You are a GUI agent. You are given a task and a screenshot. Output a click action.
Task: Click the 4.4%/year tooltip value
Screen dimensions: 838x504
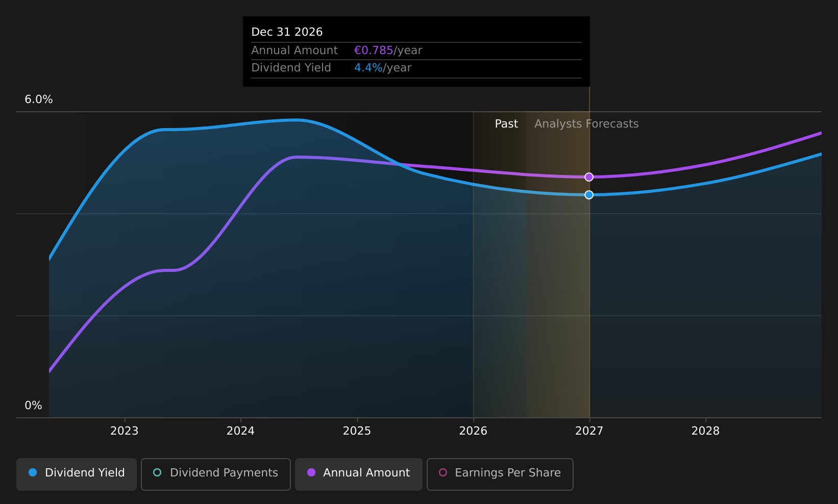(x=383, y=68)
